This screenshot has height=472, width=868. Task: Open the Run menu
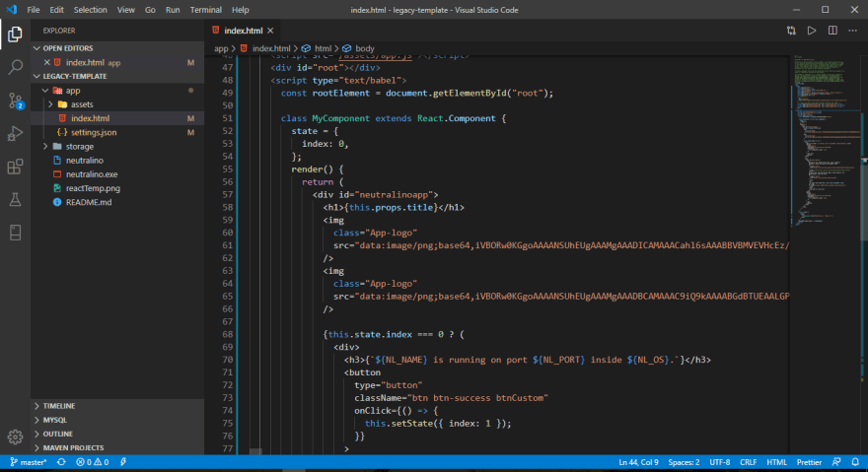173,10
